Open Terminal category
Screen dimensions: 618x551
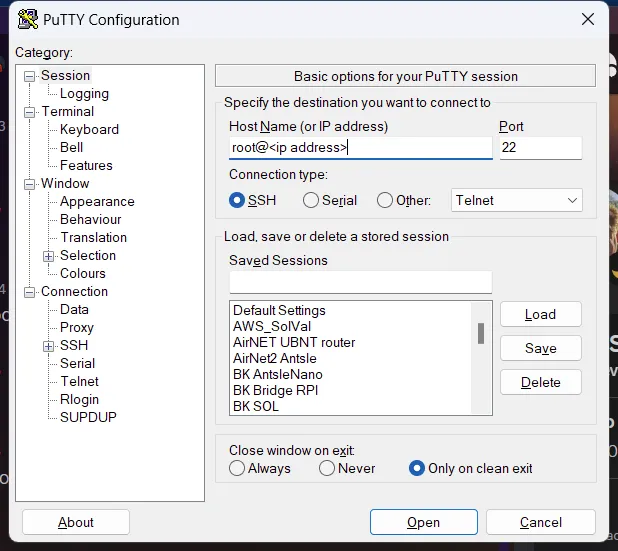(x=68, y=112)
